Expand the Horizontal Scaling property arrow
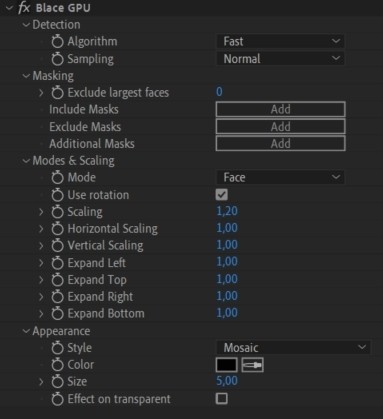The image size is (383, 419). point(41,229)
